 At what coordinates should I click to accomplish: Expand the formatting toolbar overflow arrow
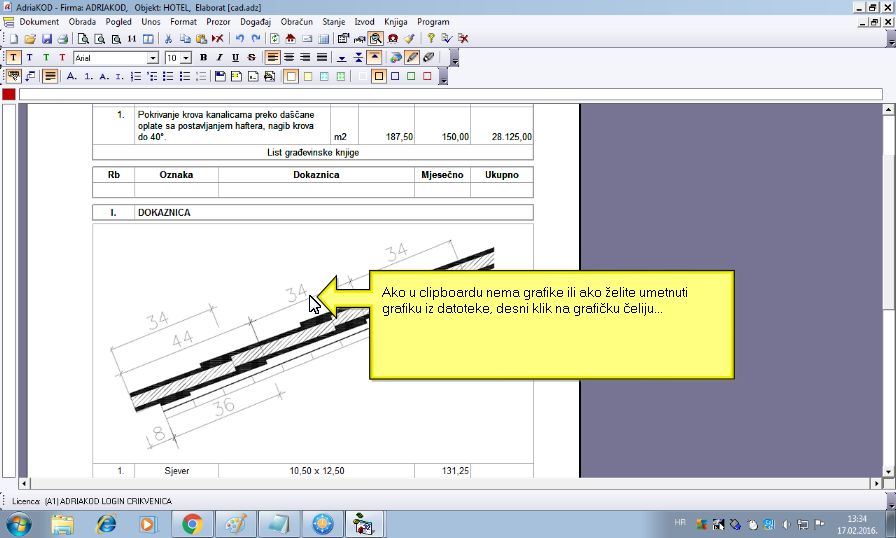pos(454,58)
